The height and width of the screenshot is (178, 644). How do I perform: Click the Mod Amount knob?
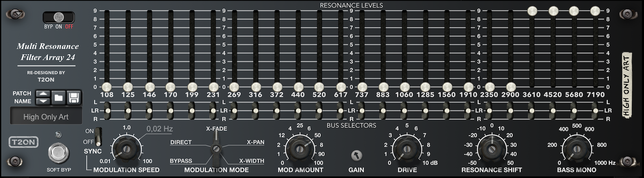point(300,149)
